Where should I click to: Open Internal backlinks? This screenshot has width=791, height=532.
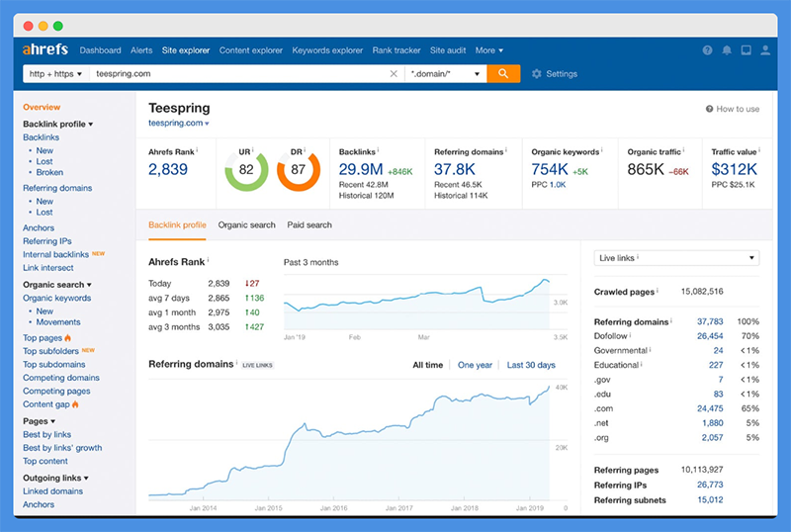click(x=55, y=254)
